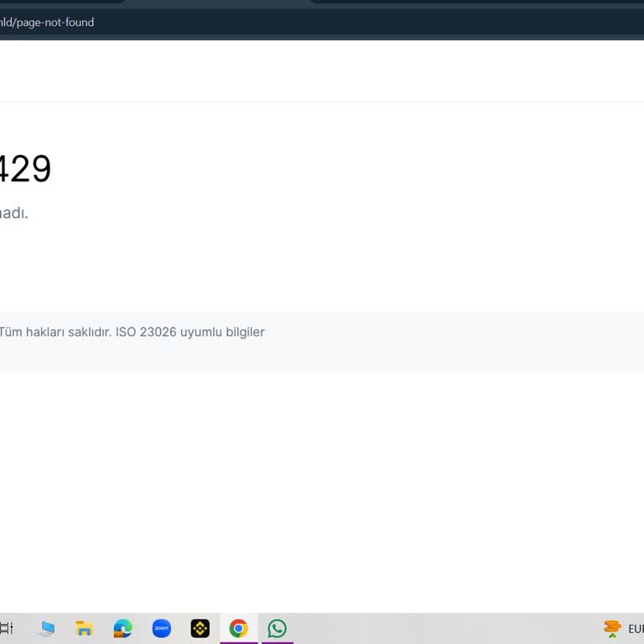This screenshot has width=644, height=644.
Task: Click the empty white header bar of the page
Action: pos(335,71)
